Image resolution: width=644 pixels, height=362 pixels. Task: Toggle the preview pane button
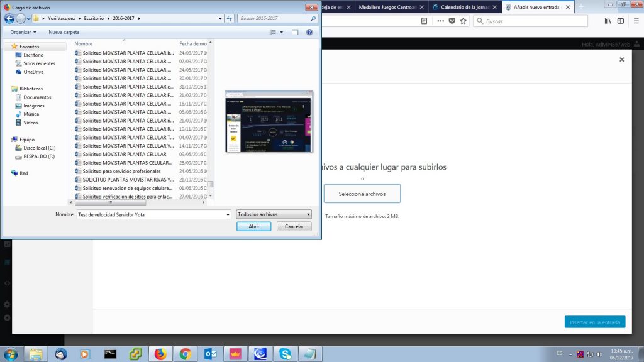(x=295, y=32)
